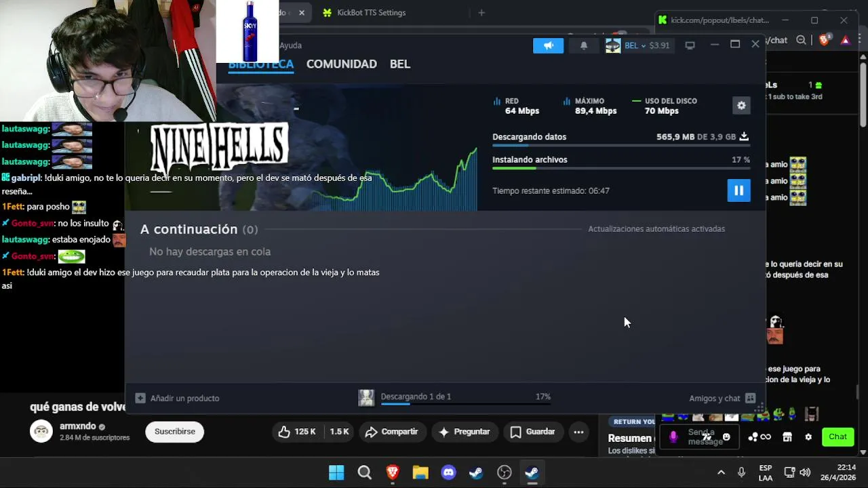
Task: Open clock showing 22:14 in taskbar
Action: coord(838,472)
